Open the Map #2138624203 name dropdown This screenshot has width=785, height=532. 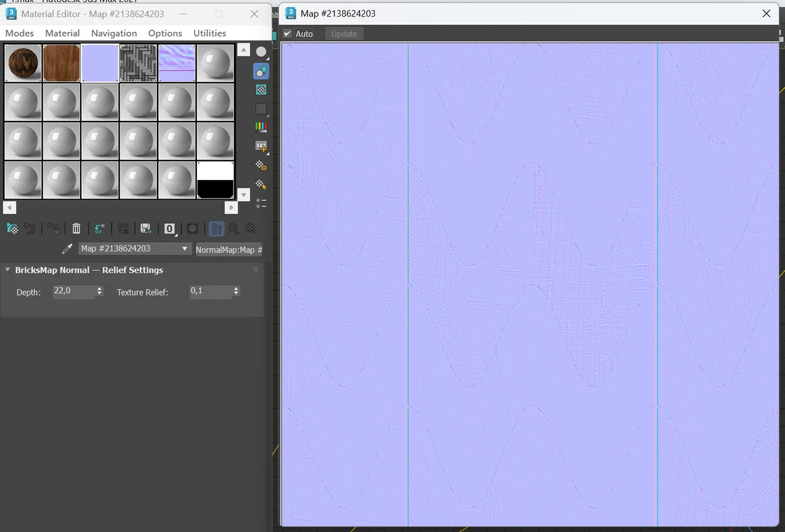[135, 249]
